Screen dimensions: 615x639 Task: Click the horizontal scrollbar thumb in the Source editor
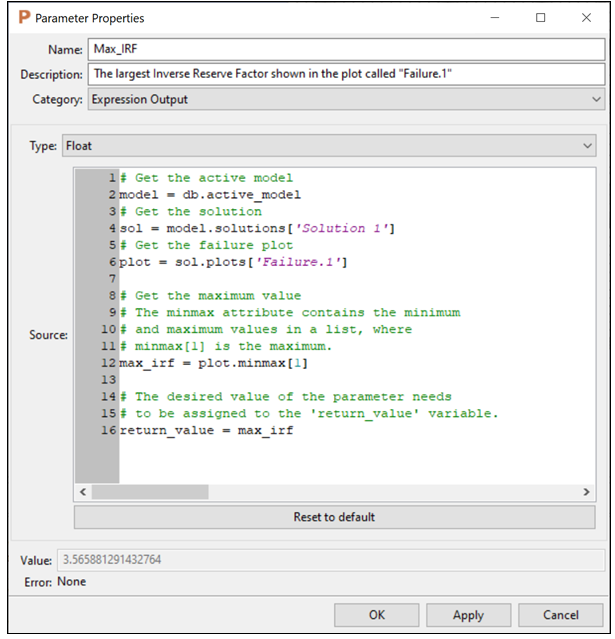point(150,492)
